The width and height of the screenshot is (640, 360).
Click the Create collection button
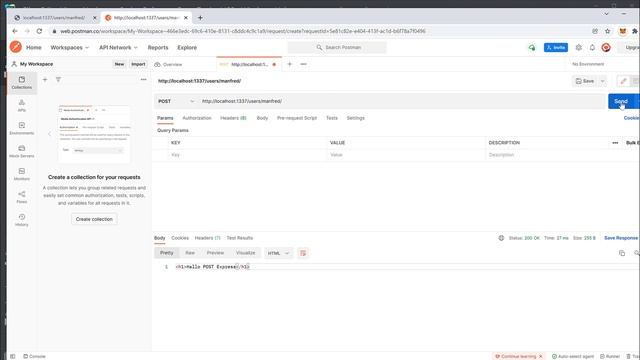point(94,219)
